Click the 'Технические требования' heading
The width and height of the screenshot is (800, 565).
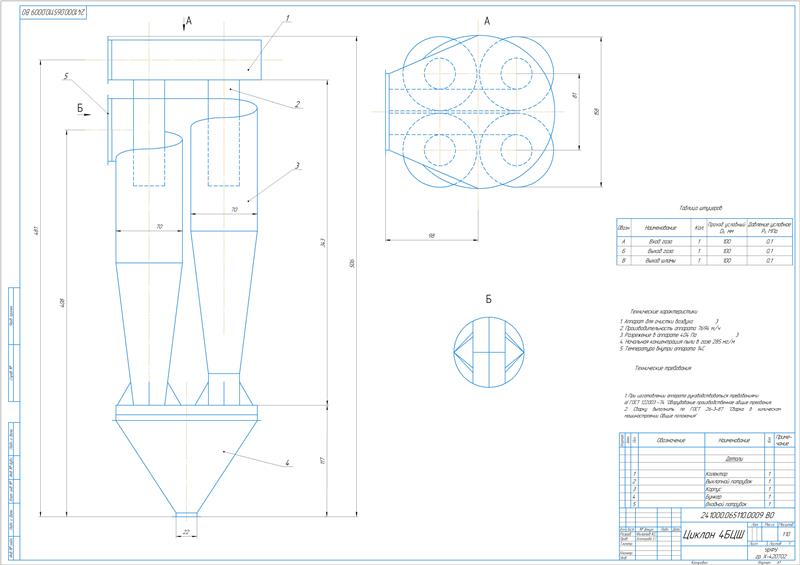click(x=663, y=367)
